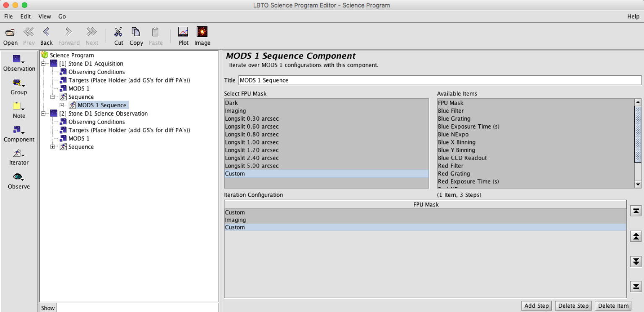Image resolution: width=644 pixels, height=312 pixels.
Task: Select Longslit 1.00 arcsec mask
Action: click(x=326, y=142)
